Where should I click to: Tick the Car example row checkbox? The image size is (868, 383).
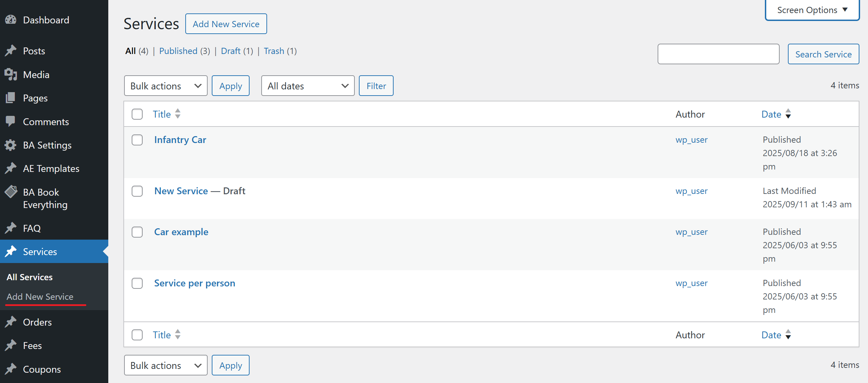[x=137, y=232]
